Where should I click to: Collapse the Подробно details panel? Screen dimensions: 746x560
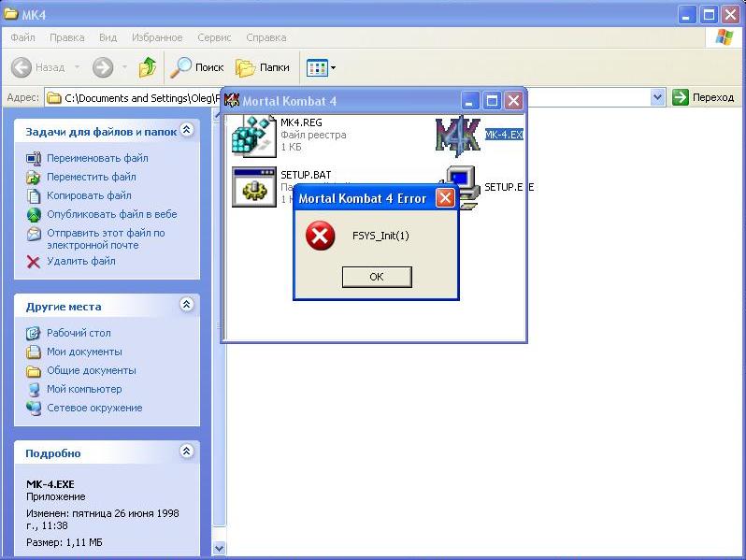click(187, 451)
